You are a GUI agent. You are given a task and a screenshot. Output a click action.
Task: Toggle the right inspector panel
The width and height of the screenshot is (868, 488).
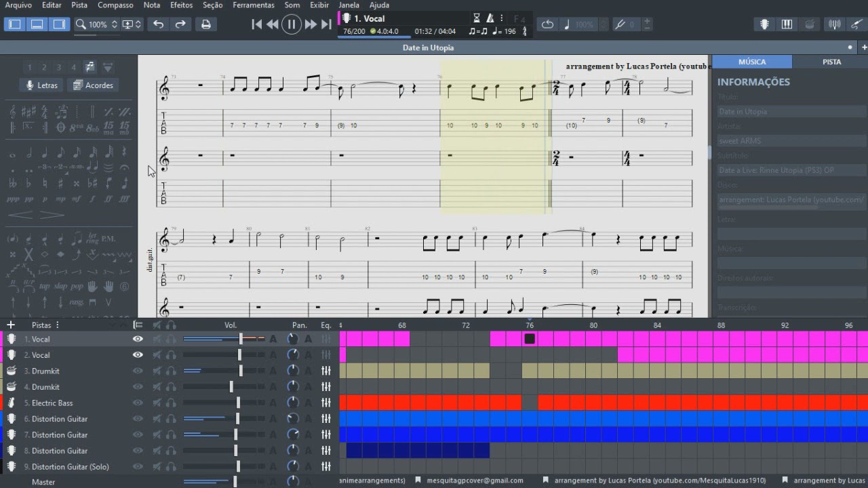[x=60, y=24]
